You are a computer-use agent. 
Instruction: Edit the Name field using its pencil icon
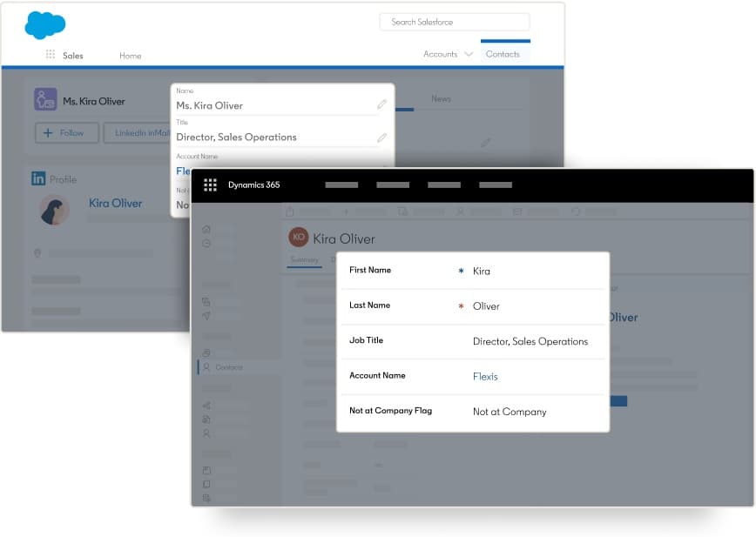[x=381, y=104]
